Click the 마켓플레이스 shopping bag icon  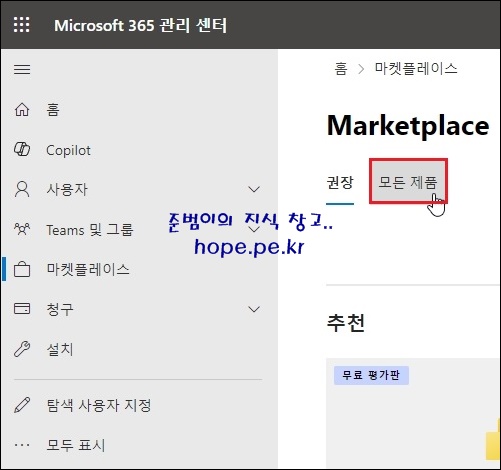click(x=22, y=269)
